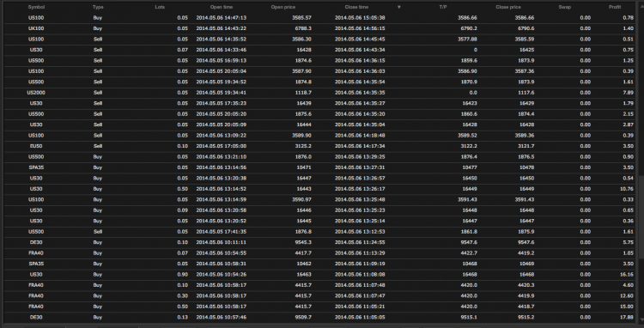Viewport: 644px width, 328px height.
Task: Select the EU50 Sell trade row
Action: click(x=321, y=146)
